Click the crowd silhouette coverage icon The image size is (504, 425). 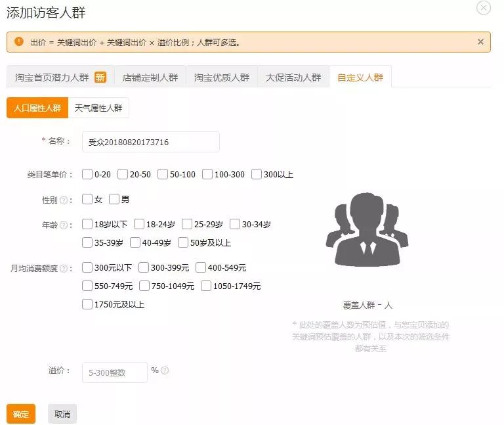[367, 230]
